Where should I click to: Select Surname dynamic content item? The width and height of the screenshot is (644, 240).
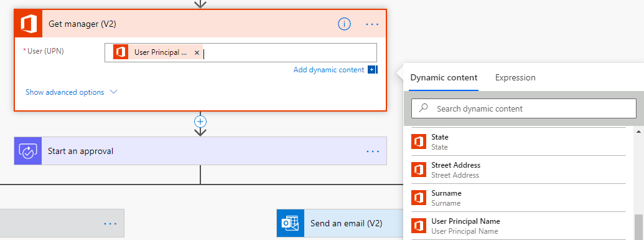(x=518, y=198)
